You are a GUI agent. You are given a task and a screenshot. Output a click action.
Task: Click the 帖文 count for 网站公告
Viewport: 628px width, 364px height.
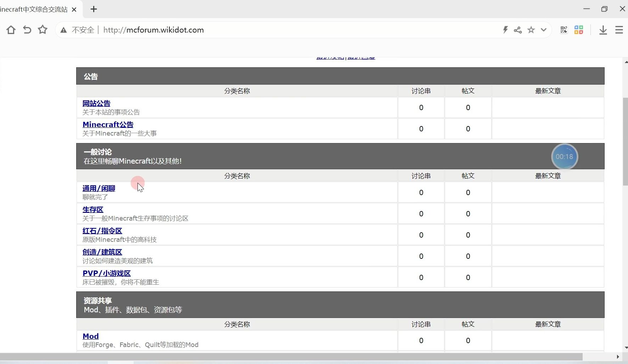tap(468, 108)
